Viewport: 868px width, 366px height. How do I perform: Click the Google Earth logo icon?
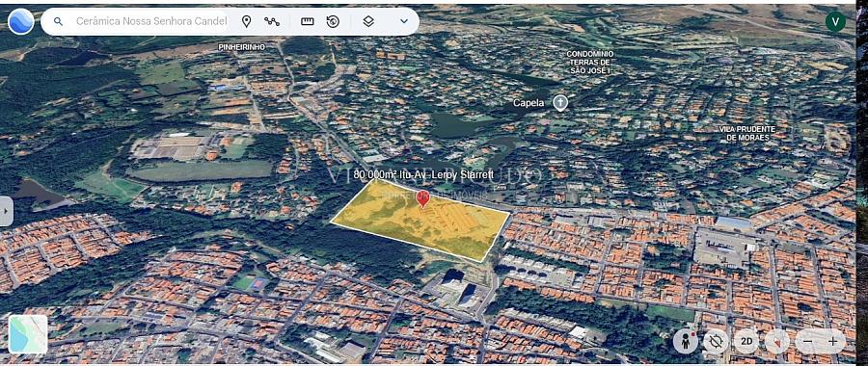[21, 21]
